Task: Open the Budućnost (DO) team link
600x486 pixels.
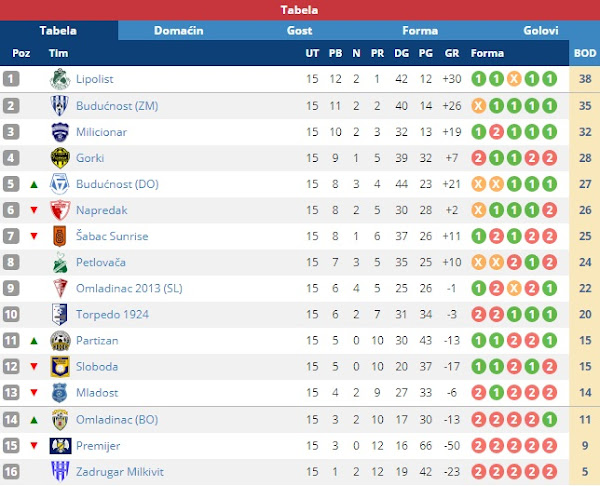Action: pos(117,184)
